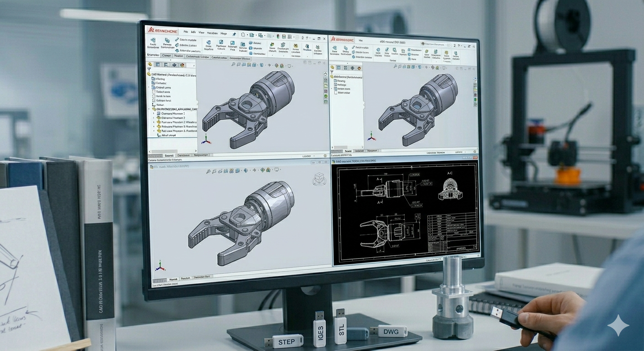The image size is (644, 351).
Task: Click Open file icon in top-left window toolbar
Action: 252,35
